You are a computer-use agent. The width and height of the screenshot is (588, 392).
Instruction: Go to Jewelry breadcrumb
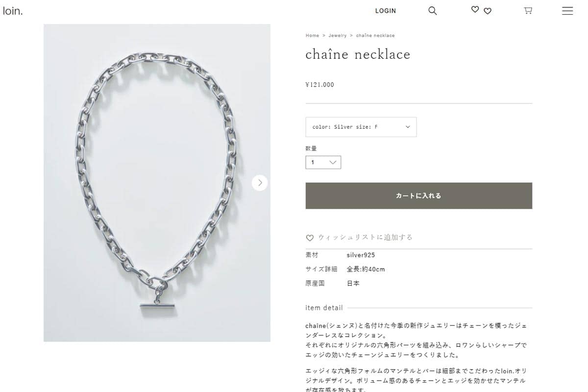click(337, 35)
